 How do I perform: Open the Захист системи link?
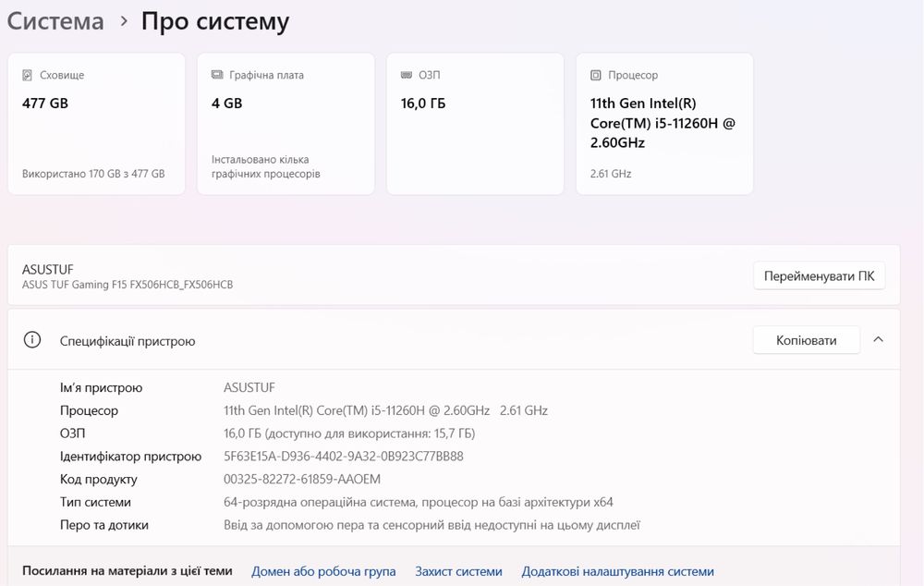pyautogui.click(x=458, y=571)
